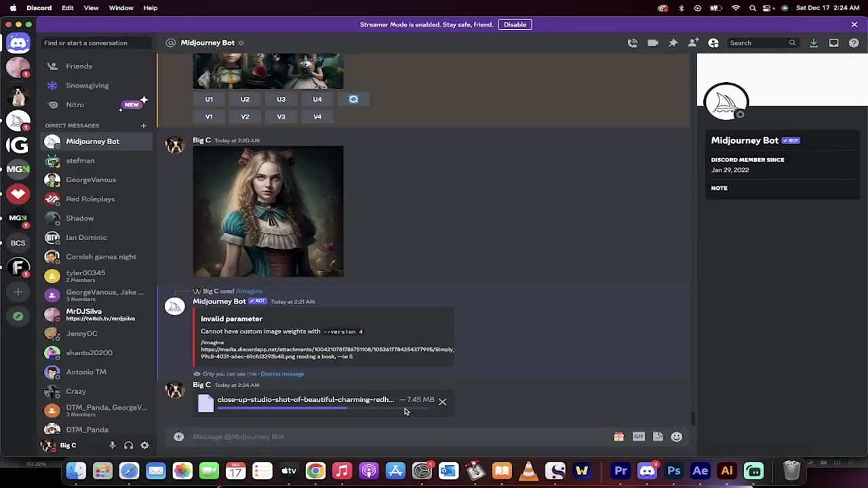Open the Window menu in menu bar
868x488 pixels.
pos(121,8)
